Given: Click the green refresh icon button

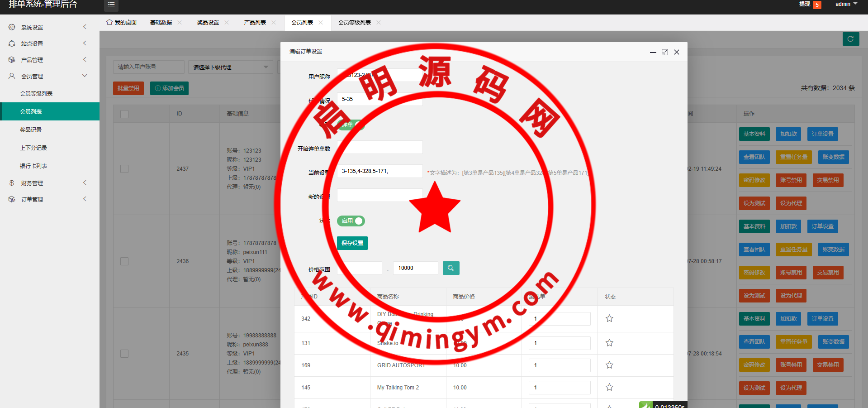Looking at the screenshot, I should pyautogui.click(x=850, y=39).
